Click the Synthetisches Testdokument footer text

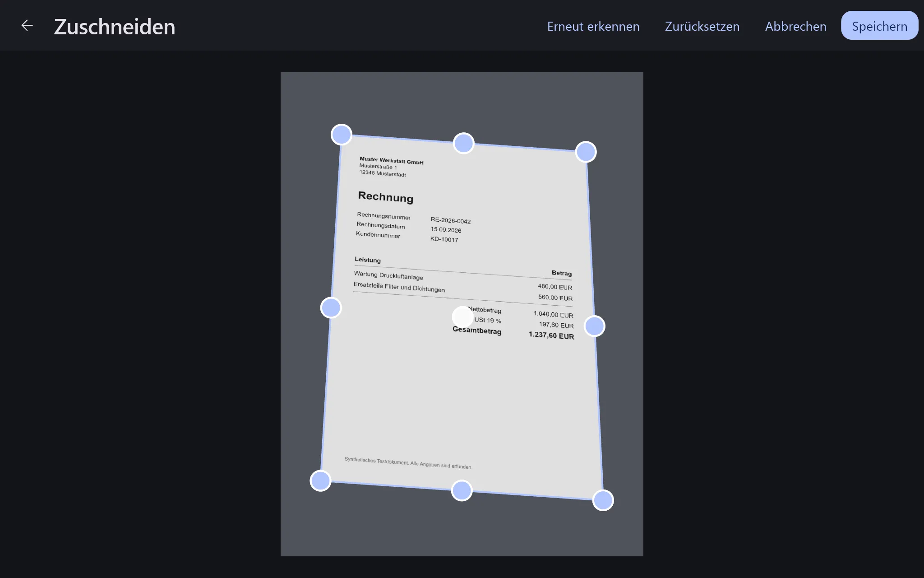408,463
